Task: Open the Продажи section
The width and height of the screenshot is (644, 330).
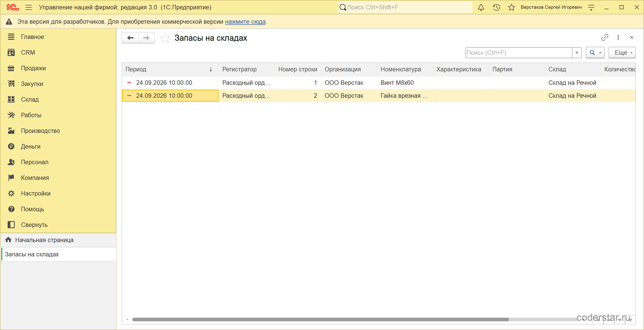Action: pos(58,68)
